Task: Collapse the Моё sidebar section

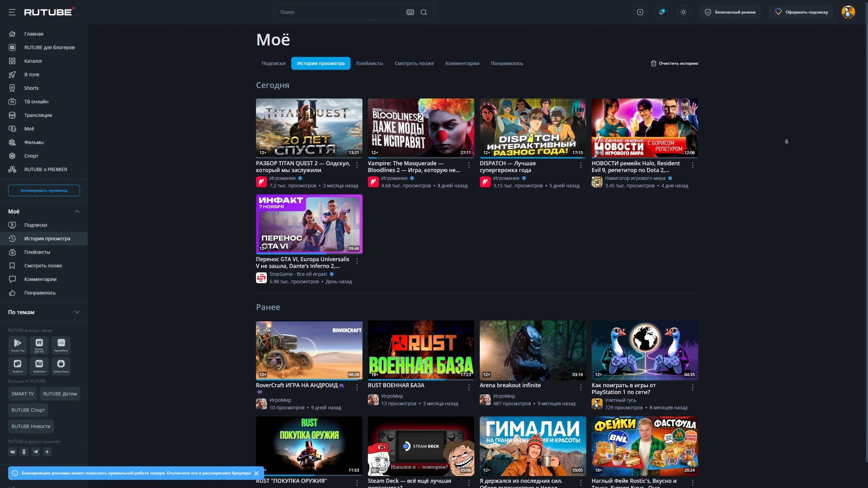Action: pos(77,211)
